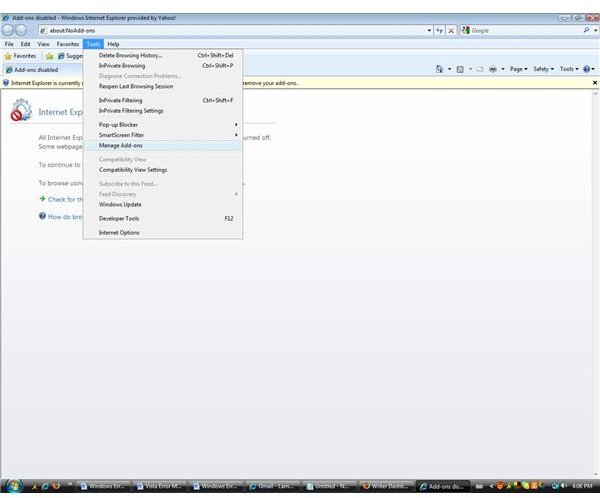The width and height of the screenshot is (600, 498).
Task: Choose Compatibility View Settings
Action: pos(163,170)
